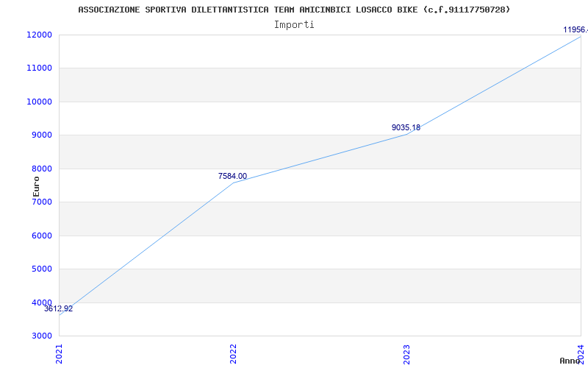The height and width of the screenshot is (368, 588).
Task: Click the 9000 y-axis tick label
Action: click(x=41, y=135)
